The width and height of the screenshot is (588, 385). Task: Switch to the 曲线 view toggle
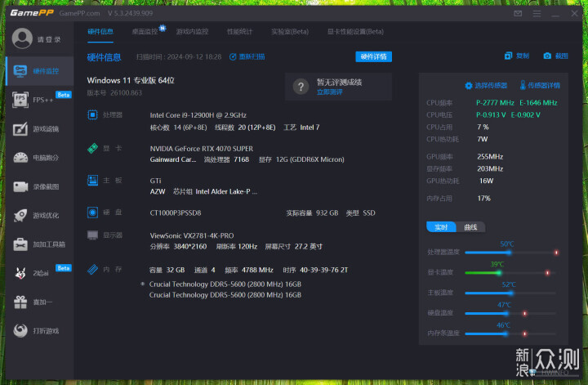coord(470,227)
